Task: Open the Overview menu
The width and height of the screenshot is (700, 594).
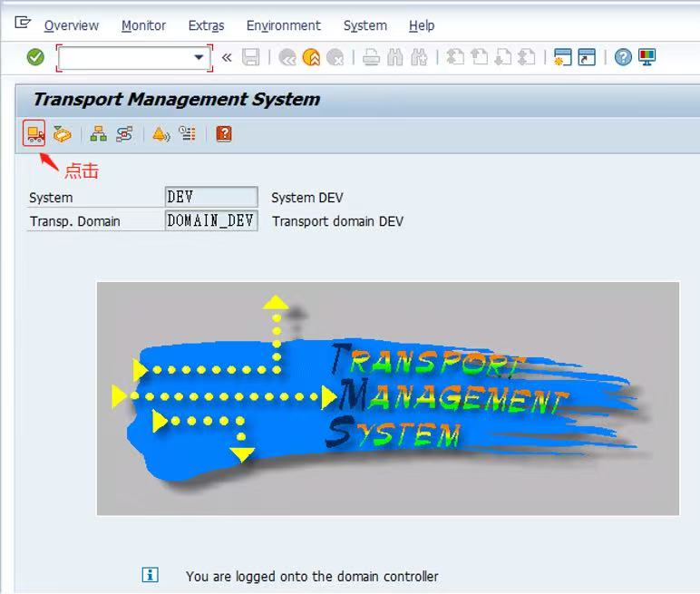Action: click(72, 26)
